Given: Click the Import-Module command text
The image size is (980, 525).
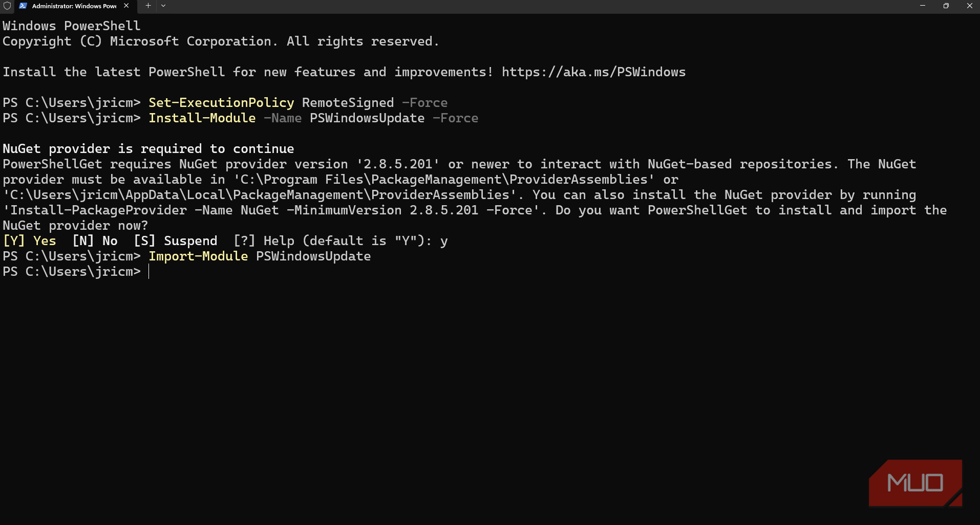Looking at the screenshot, I should (x=198, y=256).
